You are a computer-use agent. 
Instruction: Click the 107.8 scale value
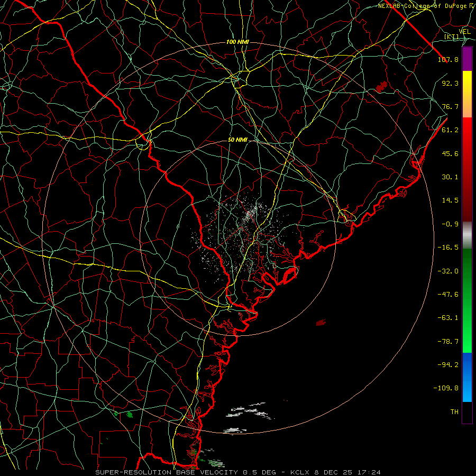click(448, 59)
